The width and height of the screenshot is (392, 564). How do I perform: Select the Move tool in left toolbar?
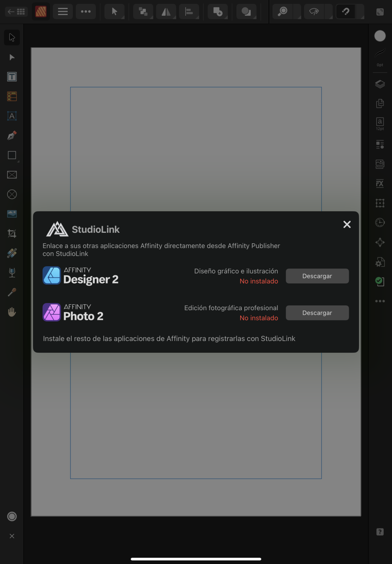12,38
